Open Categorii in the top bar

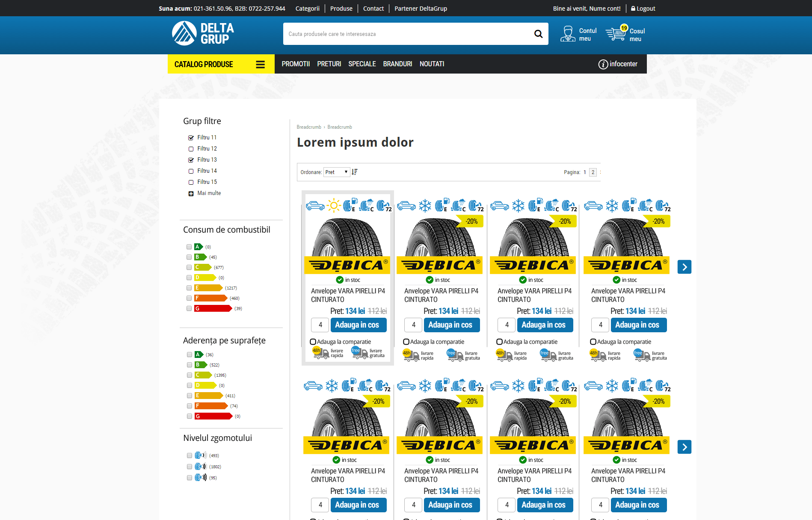(307, 9)
